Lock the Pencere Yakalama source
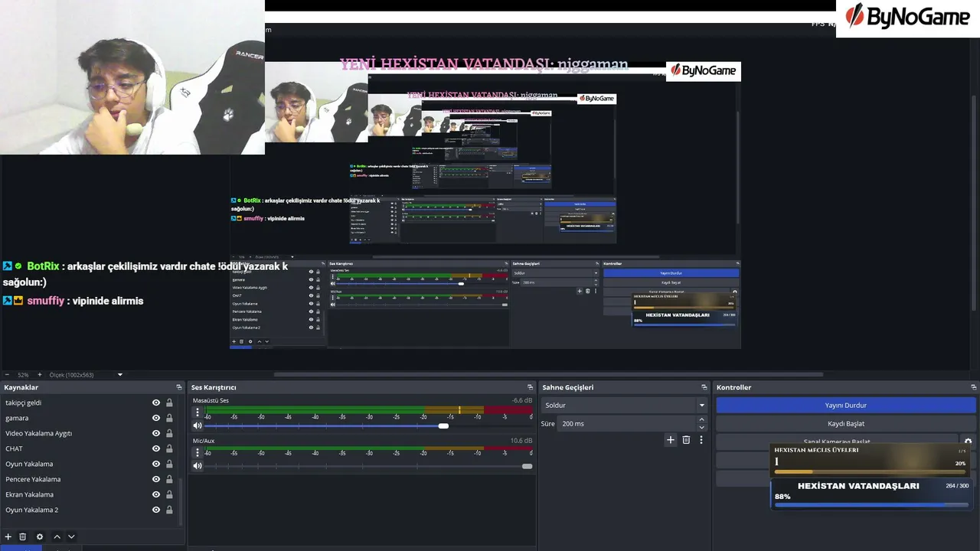The width and height of the screenshot is (980, 551). (x=169, y=479)
